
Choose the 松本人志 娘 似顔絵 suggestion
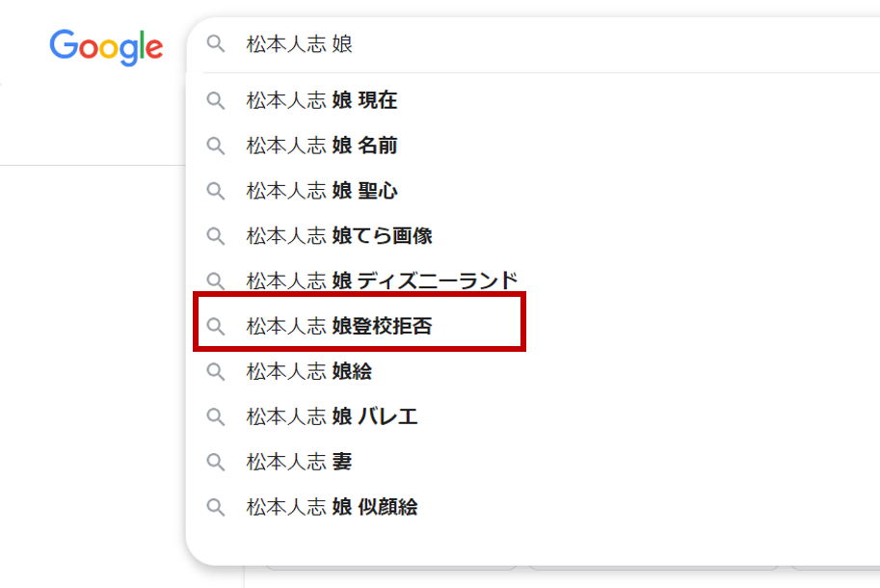coord(332,507)
